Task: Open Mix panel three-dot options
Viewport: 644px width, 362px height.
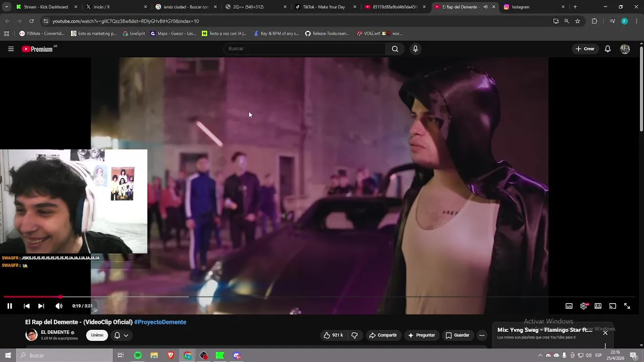Action: pyautogui.click(x=605, y=345)
